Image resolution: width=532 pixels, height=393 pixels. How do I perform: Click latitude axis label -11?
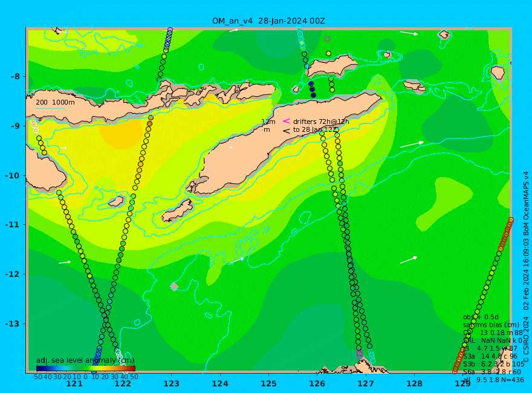click(13, 225)
